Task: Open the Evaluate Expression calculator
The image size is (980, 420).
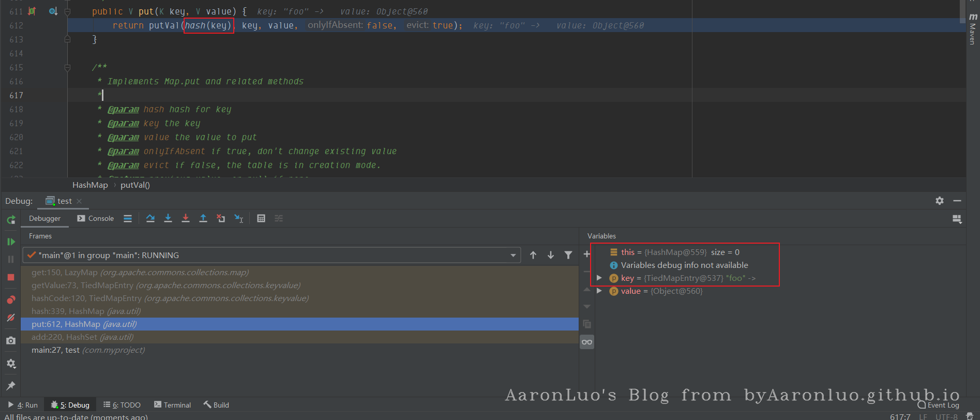Action: click(261, 218)
